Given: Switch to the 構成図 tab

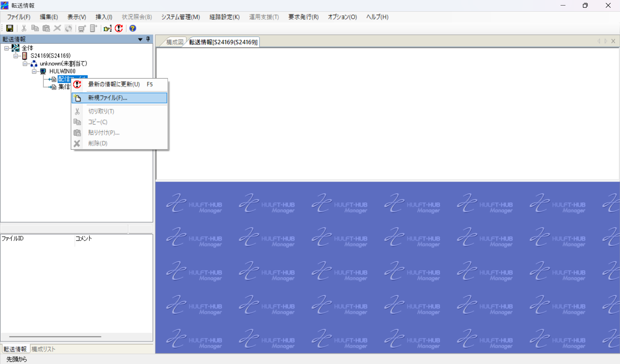Looking at the screenshot, I should [174, 42].
